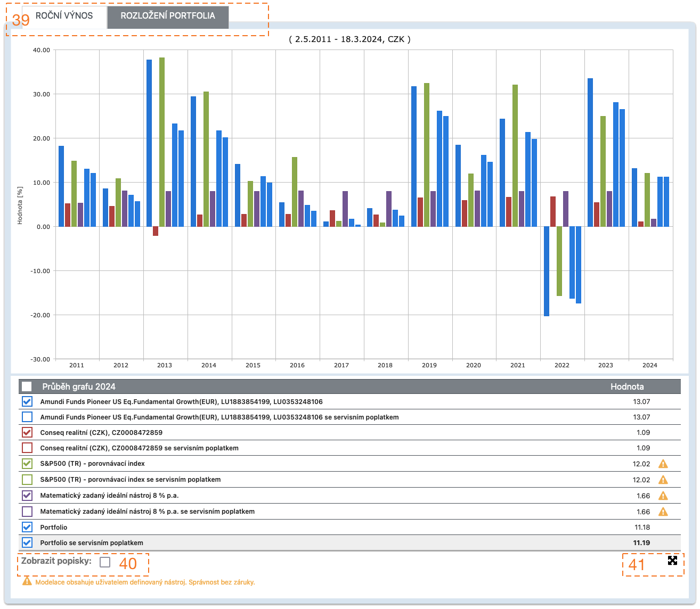Hide the S&P500 (TR) porovnávací index series
Viewport: 700px width, 609px height.
pos(27,464)
